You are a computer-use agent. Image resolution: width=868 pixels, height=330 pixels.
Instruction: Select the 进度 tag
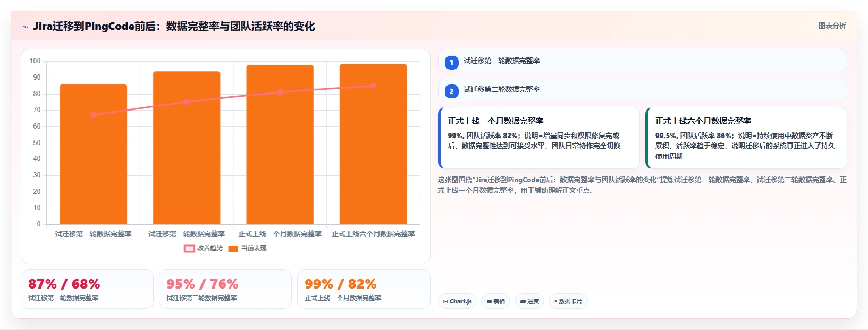pos(529,301)
